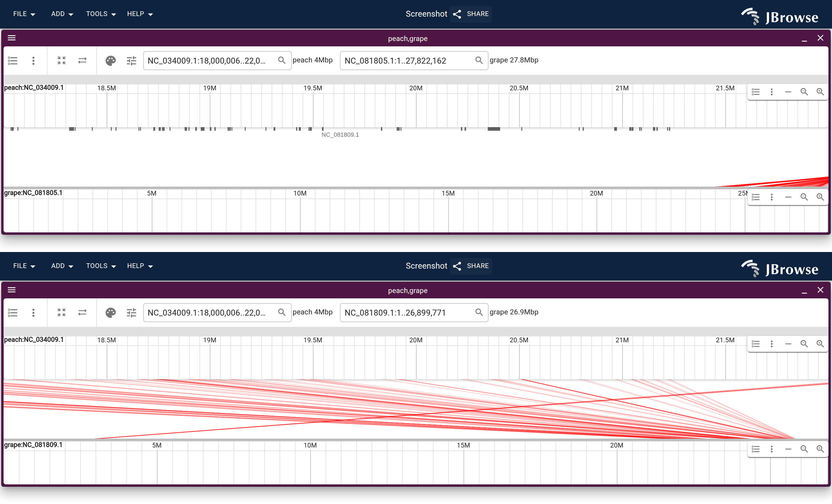Open the ADD menu in the upper JBrowse bar

62,14
